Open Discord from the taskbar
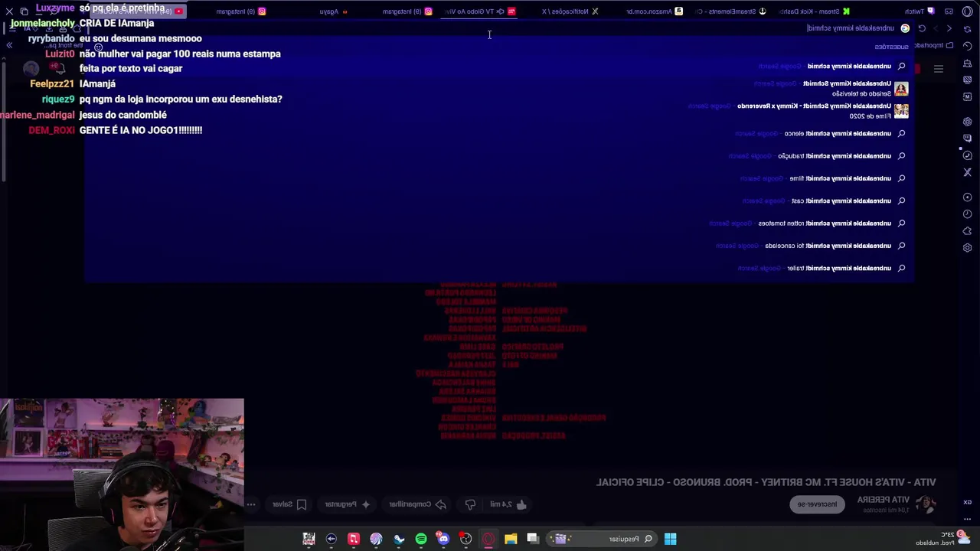Viewport: 980px width, 551px height. pyautogui.click(x=443, y=539)
